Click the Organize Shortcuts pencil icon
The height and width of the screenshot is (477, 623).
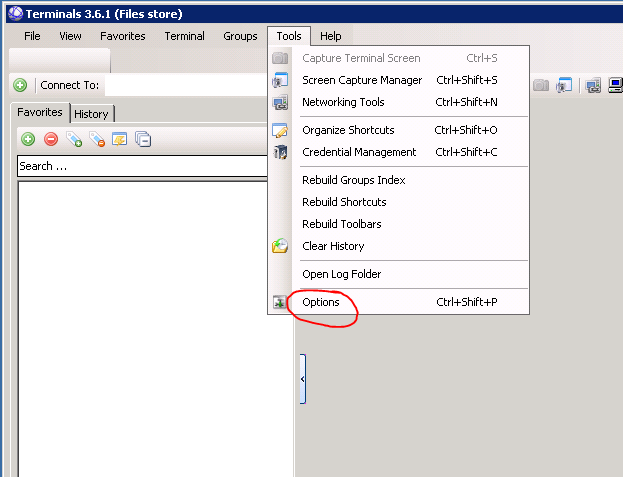280,130
